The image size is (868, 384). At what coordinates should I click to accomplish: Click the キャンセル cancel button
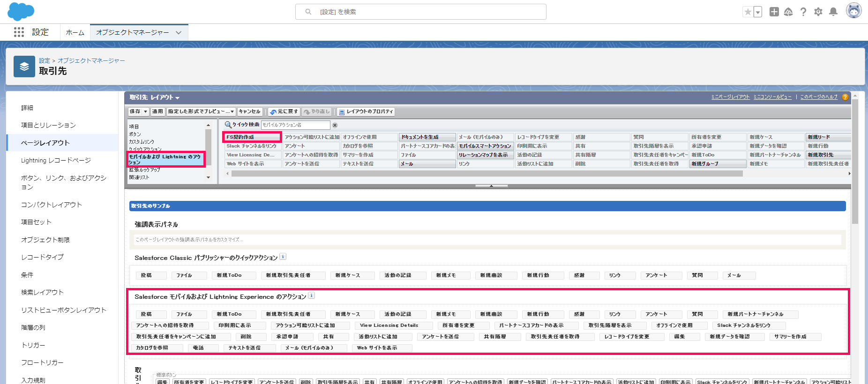click(249, 111)
